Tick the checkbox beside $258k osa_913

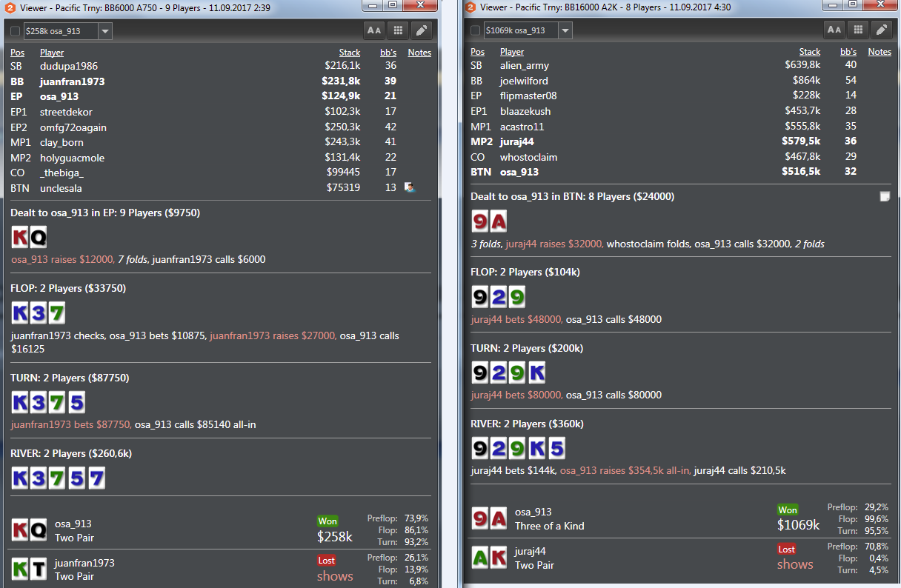point(16,31)
